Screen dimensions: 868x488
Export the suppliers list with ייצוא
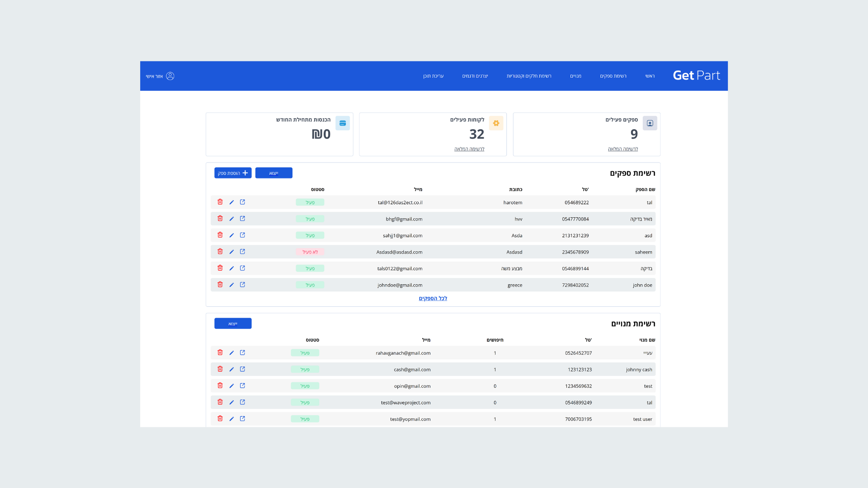point(274,173)
